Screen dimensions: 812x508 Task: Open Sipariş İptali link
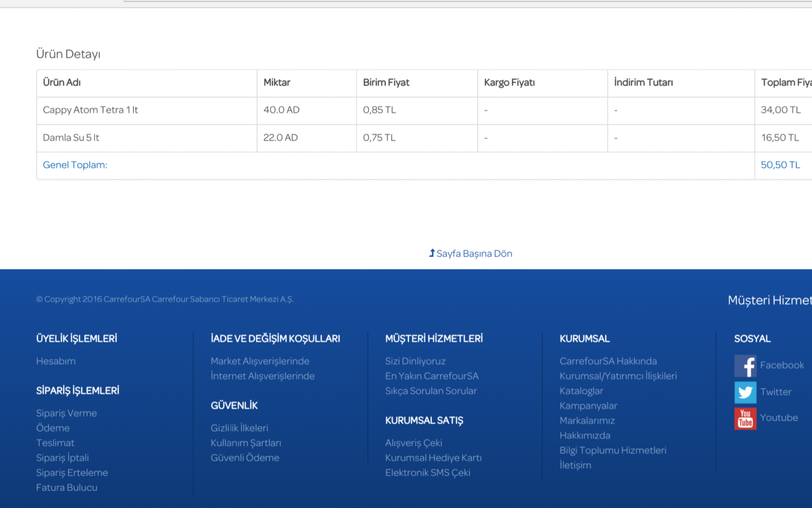tap(63, 458)
